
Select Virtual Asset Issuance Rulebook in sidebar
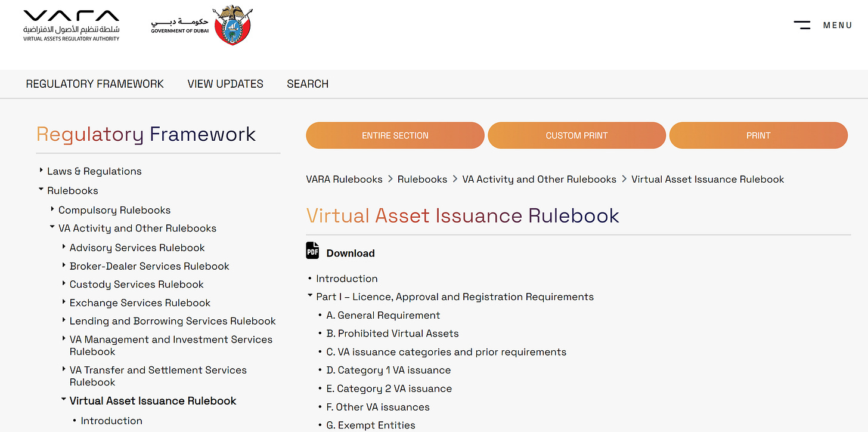tap(153, 401)
